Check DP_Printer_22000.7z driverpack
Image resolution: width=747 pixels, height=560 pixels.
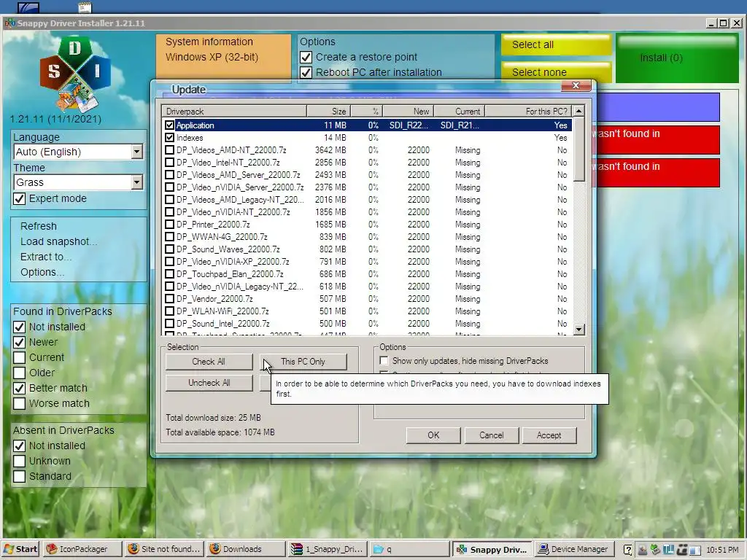(169, 225)
